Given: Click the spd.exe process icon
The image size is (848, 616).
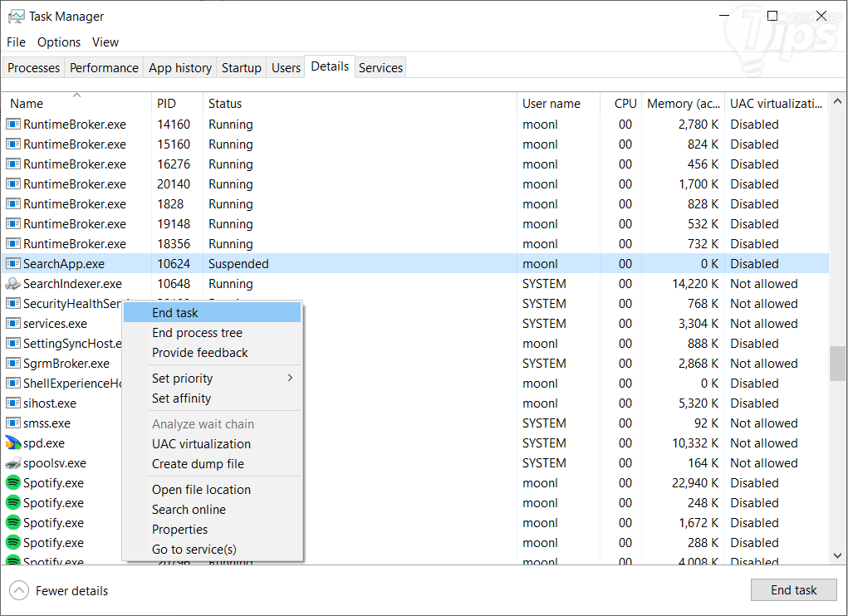Looking at the screenshot, I should [x=13, y=443].
